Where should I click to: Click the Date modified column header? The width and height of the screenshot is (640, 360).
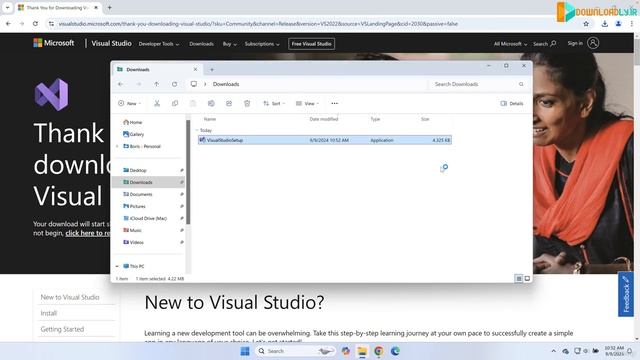pyautogui.click(x=324, y=119)
